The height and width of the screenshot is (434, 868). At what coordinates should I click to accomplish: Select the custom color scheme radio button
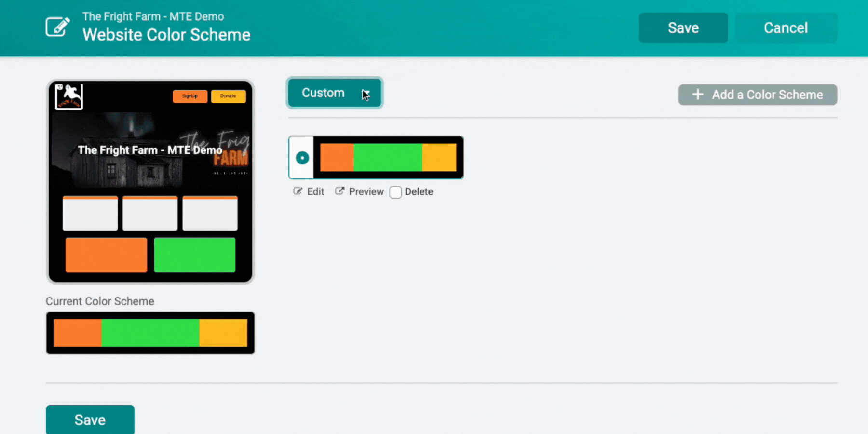pos(302,158)
